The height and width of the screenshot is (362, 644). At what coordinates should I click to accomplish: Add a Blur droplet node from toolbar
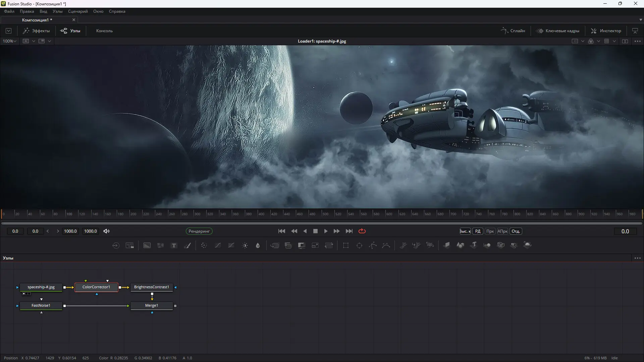coord(258,245)
